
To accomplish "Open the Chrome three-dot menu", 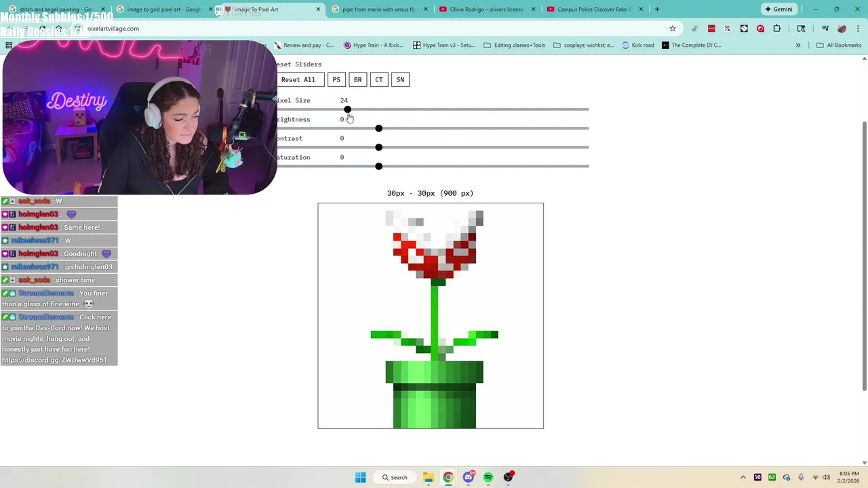I will (858, 28).
